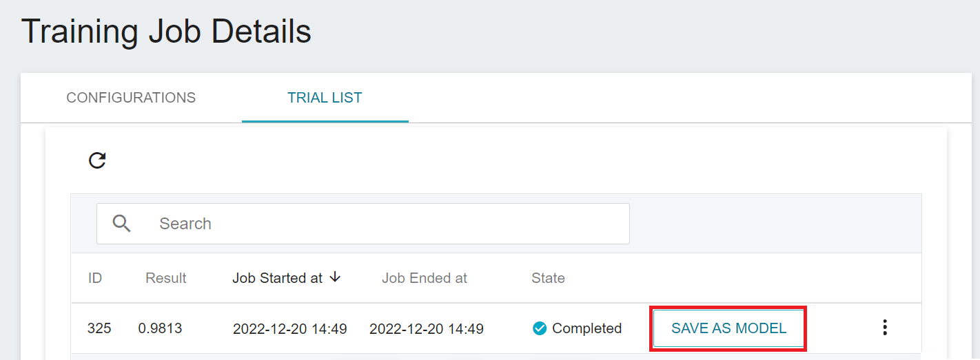Open the three-dot menu for trial 325
Viewport: 980px width, 360px height.
(885, 328)
